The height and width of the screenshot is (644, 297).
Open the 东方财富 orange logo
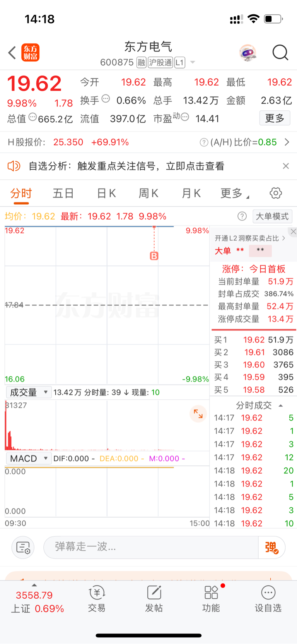click(30, 53)
